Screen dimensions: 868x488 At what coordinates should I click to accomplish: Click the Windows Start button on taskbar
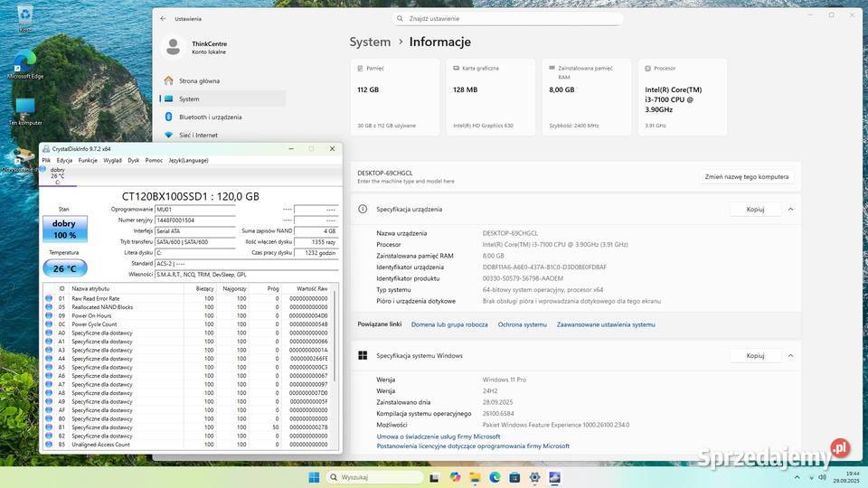pyautogui.click(x=314, y=477)
